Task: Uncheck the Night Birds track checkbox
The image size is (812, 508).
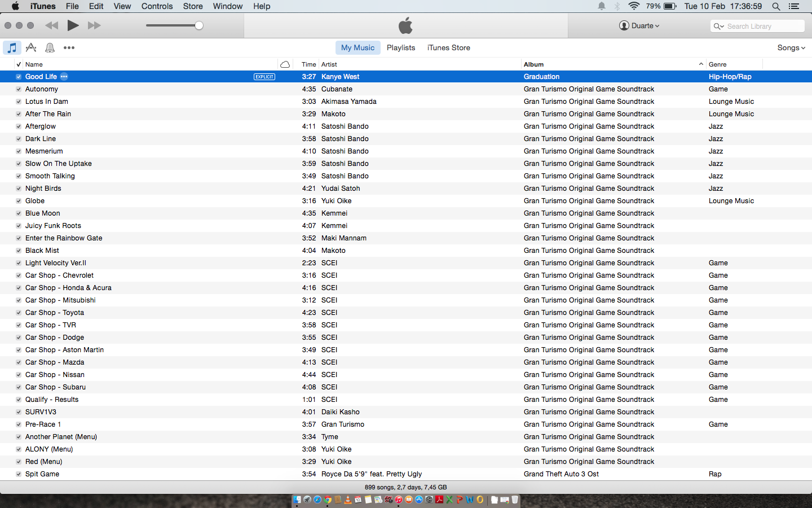Action: click(x=19, y=189)
